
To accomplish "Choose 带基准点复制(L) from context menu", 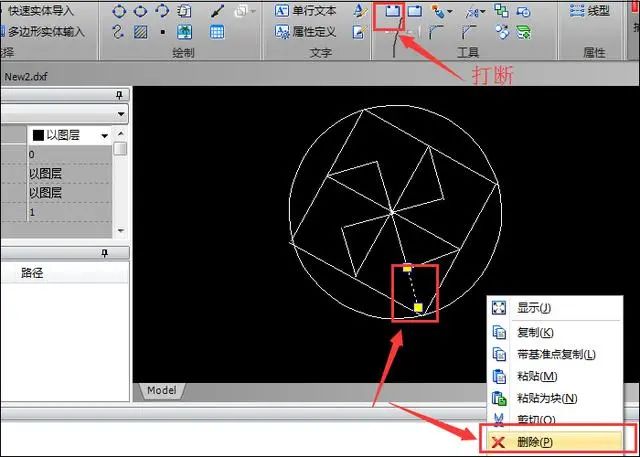I will click(x=555, y=354).
